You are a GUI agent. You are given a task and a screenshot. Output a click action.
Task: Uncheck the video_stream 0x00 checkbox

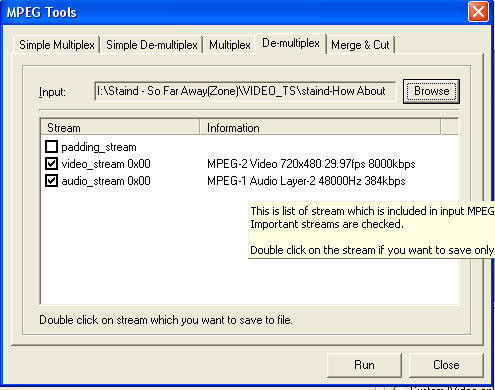[51, 164]
